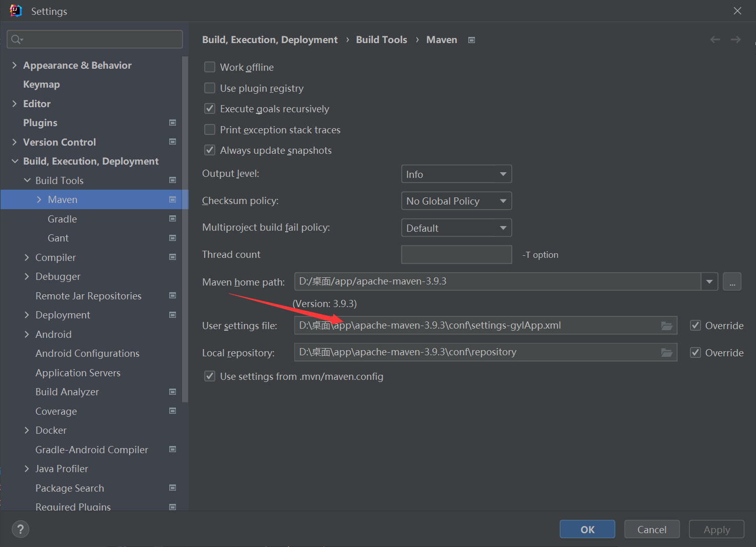Open help with the question mark icon
756x547 pixels.
click(x=21, y=530)
